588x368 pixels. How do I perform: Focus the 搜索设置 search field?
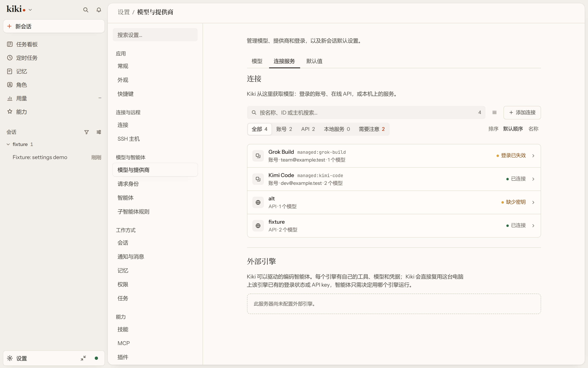[155, 35]
